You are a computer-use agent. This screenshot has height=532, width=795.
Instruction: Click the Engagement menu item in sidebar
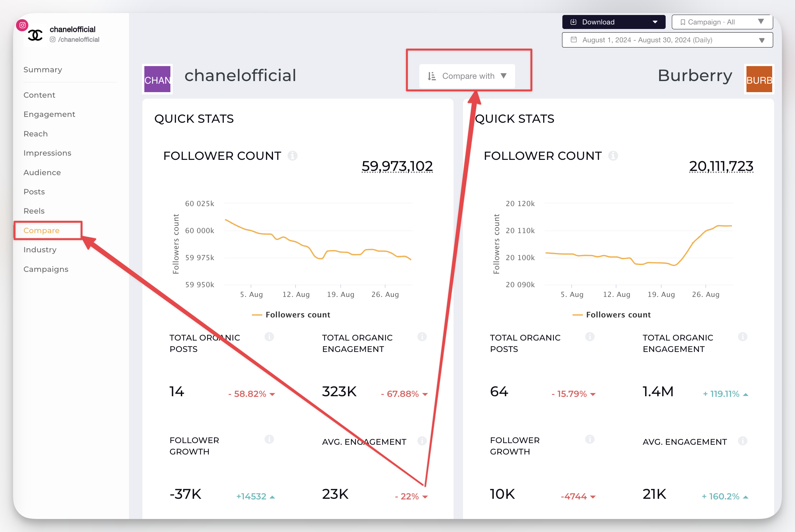click(x=50, y=113)
